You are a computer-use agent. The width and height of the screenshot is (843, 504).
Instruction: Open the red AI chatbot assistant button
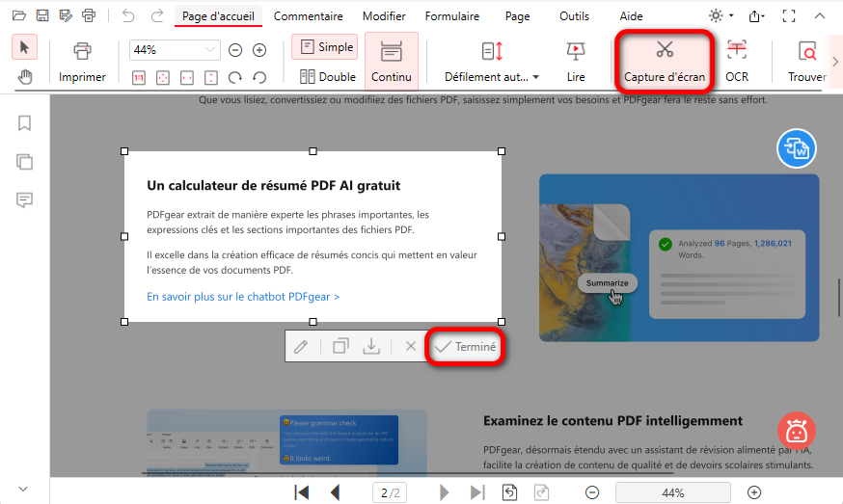797,431
